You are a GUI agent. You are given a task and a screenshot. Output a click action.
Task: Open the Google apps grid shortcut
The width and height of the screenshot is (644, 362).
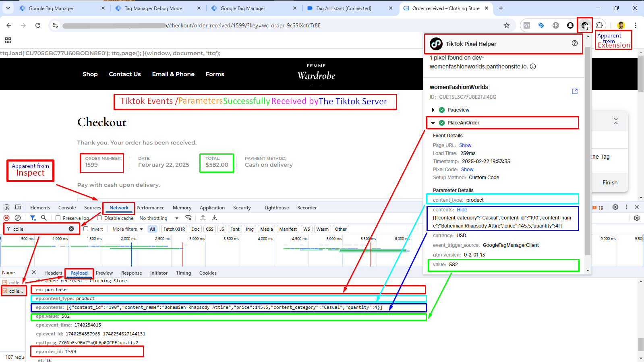(x=8, y=40)
